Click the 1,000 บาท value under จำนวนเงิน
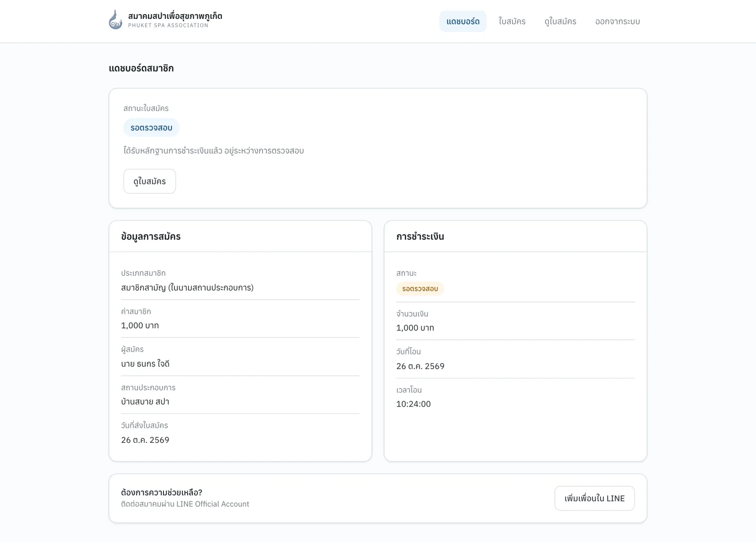 point(415,328)
